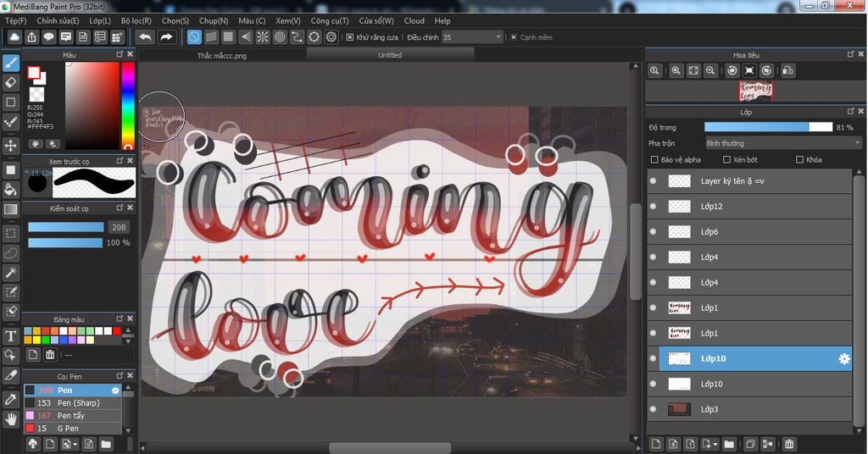Pop out the Màu panel
The height and width of the screenshot is (454, 868).
click(120, 54)
